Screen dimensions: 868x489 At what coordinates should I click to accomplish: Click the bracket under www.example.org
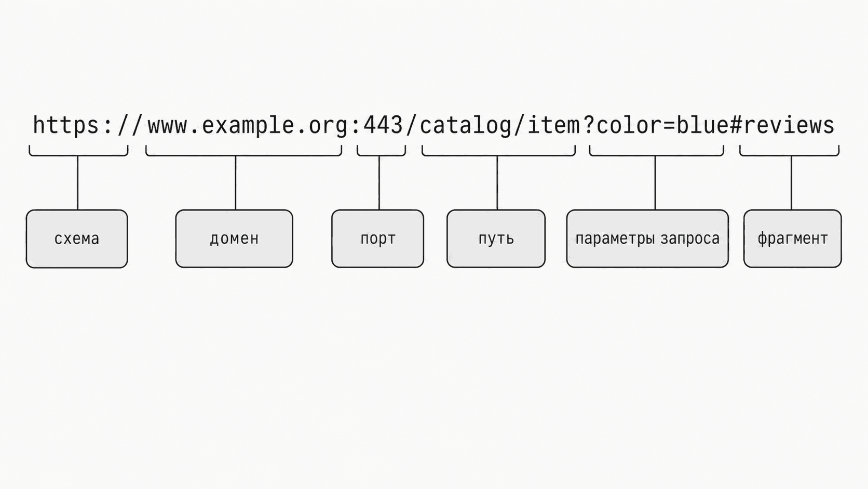243,151
